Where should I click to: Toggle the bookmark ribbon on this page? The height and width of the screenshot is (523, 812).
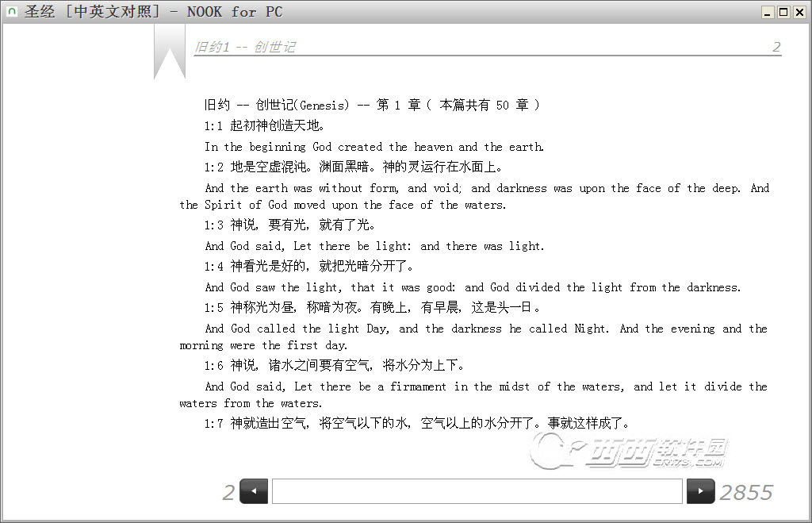pyautogui.click(x=170, y=52)
